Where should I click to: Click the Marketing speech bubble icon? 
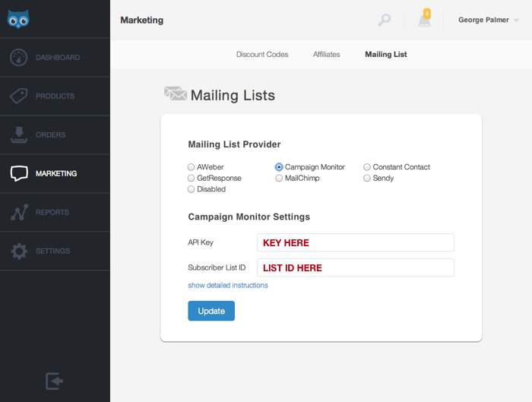(19, 173)
